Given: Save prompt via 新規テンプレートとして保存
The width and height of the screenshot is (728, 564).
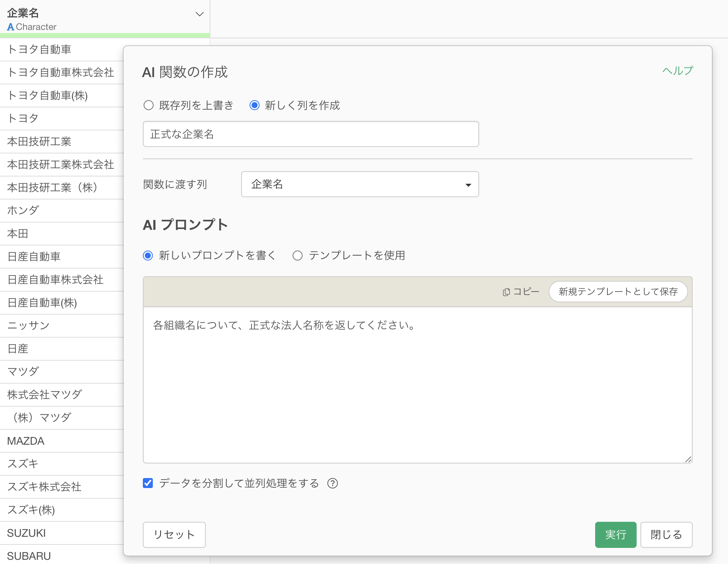Looking at the screenshot, I should pyautogui.click(x=618, y=292).
